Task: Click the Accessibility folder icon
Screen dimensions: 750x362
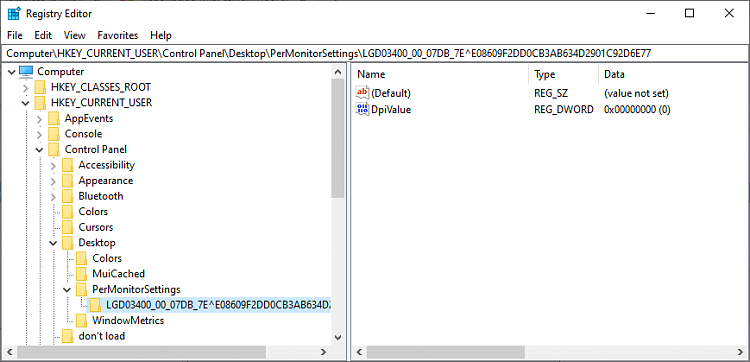Action: [67, 165]
